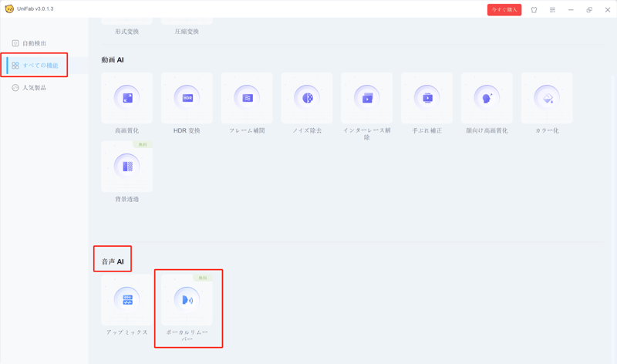This screenshot has width=617, height=364.
Task: Launch the カラー化 colorize tool
Action: [547, 99]
